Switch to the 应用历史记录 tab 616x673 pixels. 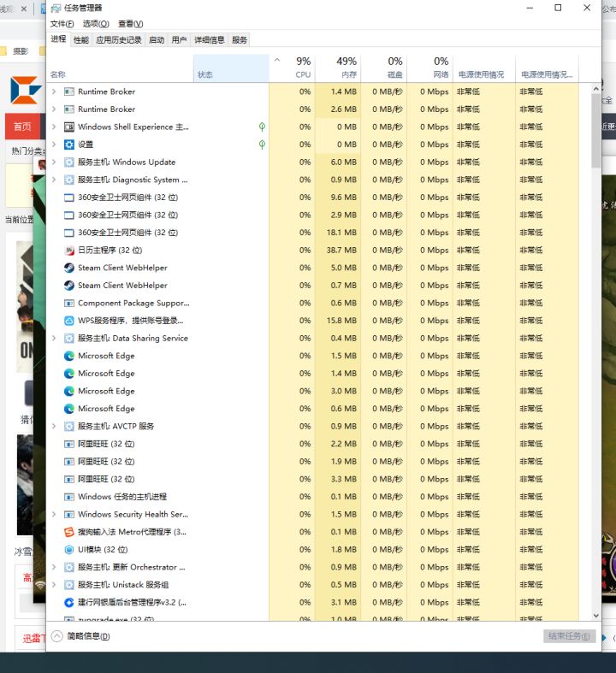click(119, 40)
